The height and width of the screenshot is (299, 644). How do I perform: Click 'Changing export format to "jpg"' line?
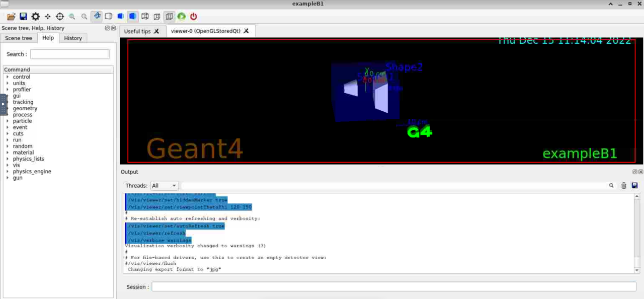coord(174,269)
